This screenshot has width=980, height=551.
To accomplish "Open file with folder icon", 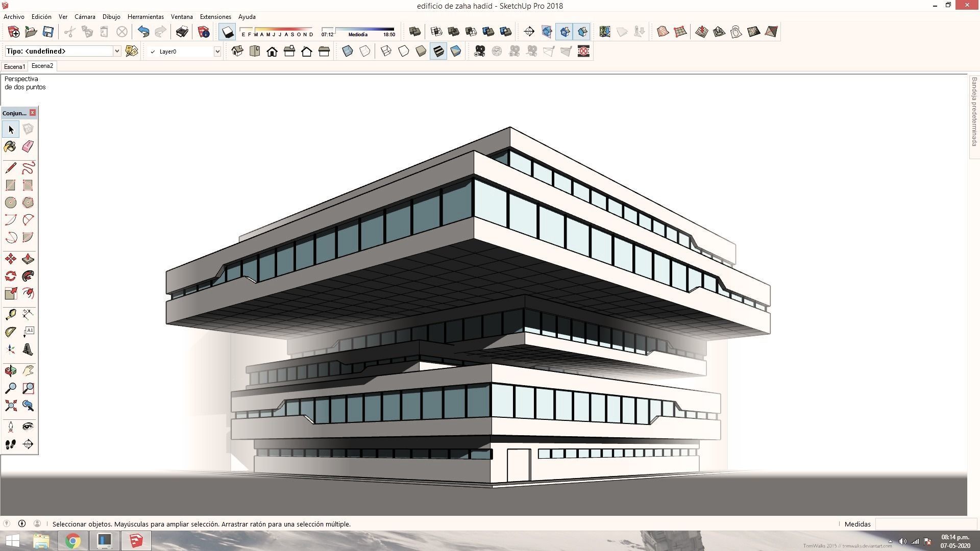I will click(x=31, y=32).
